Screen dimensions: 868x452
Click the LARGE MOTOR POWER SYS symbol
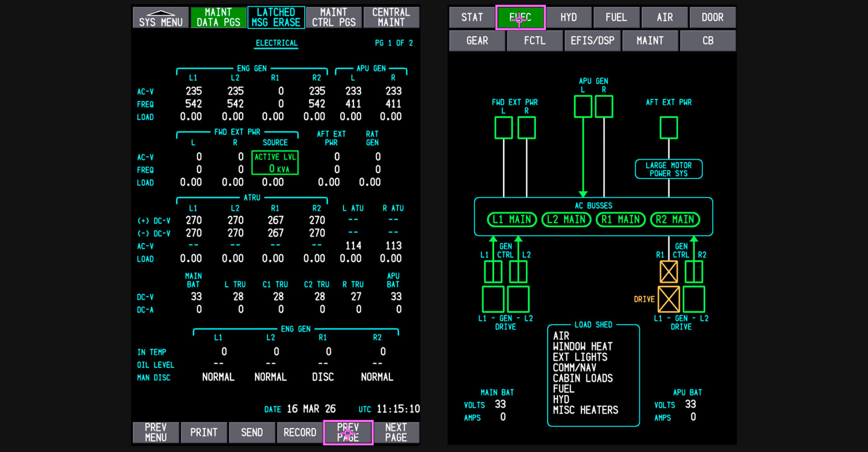[669, 169]
